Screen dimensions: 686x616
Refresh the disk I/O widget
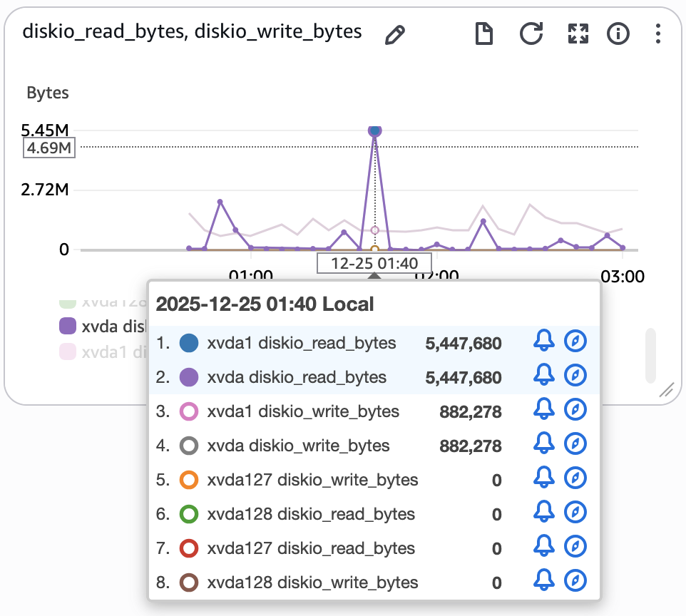[531, 34]
